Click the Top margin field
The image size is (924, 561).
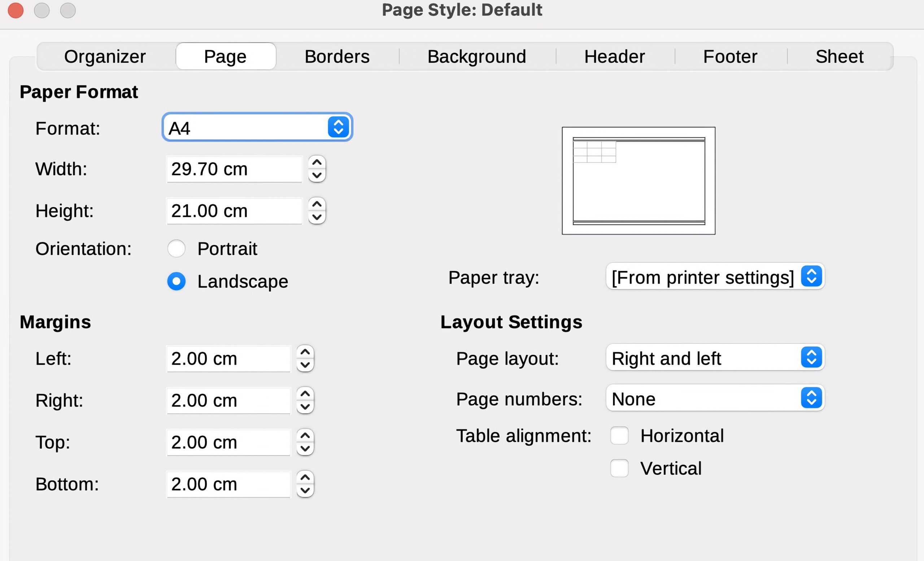click(x=228, y=443)
